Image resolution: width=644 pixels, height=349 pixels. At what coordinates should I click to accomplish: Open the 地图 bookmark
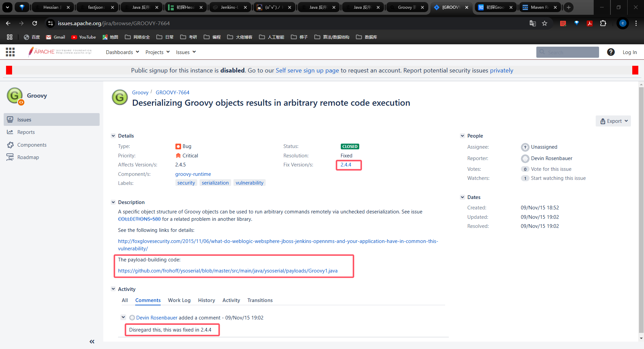point(110,37)
